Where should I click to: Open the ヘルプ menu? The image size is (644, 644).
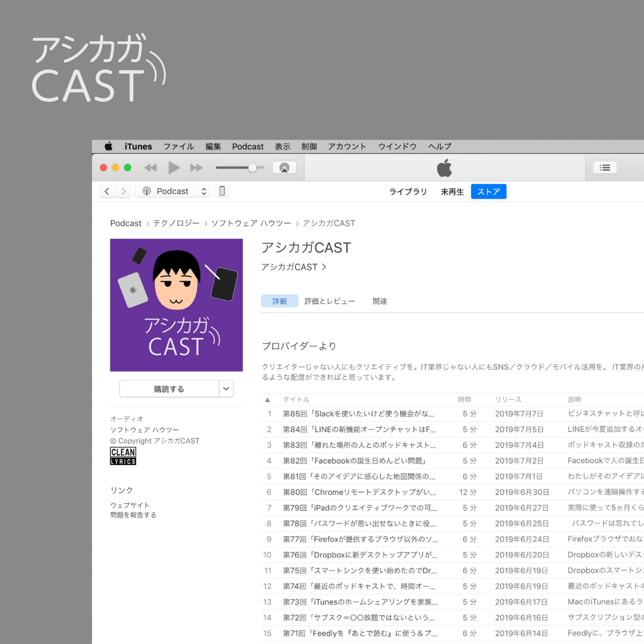click(x=440, y=146)
